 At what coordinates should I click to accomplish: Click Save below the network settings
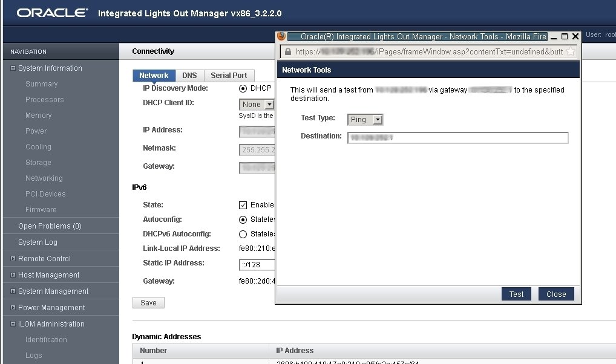[x=148, y=302]
